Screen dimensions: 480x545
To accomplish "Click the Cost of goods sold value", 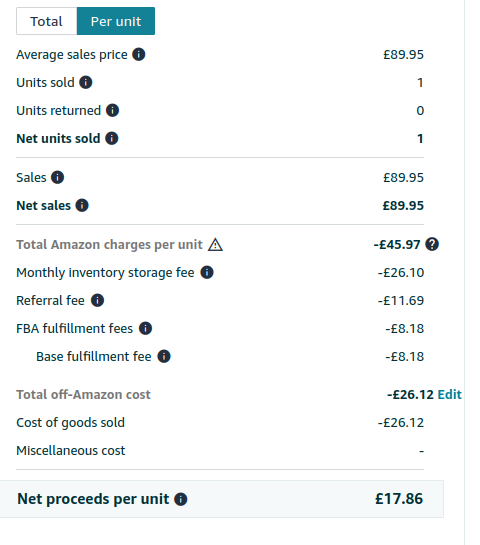I will click(401, 423).
